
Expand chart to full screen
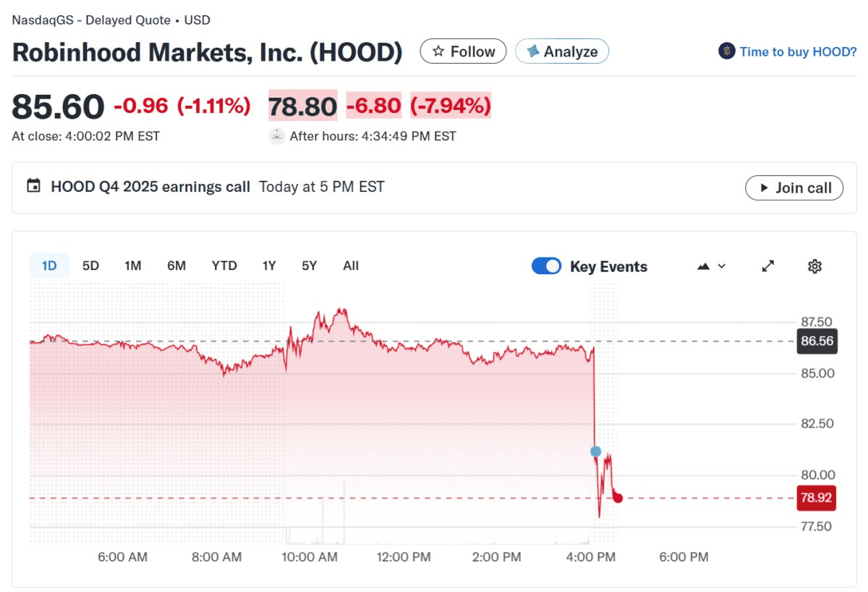768,266
